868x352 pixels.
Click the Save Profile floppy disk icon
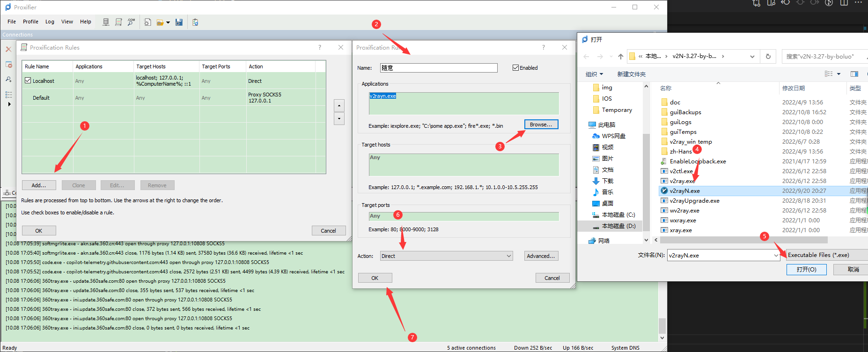click(179, 22)
